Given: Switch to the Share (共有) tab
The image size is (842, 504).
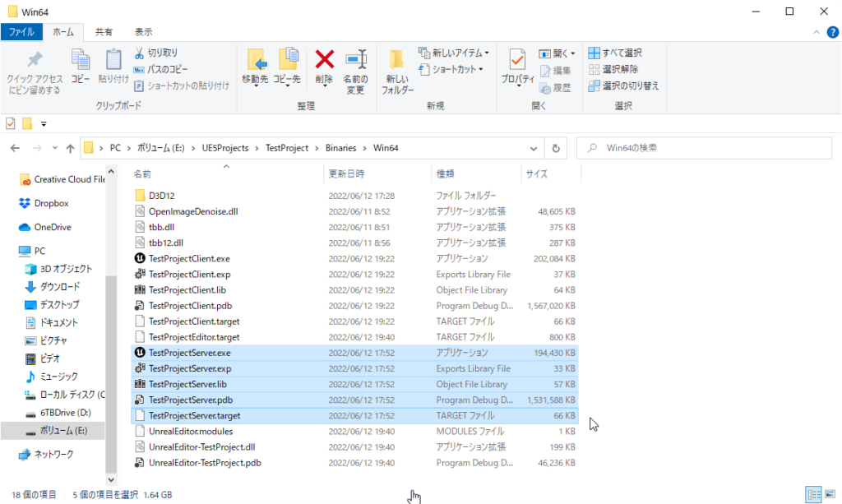Looking at the screenshot, I should (104, 32).
